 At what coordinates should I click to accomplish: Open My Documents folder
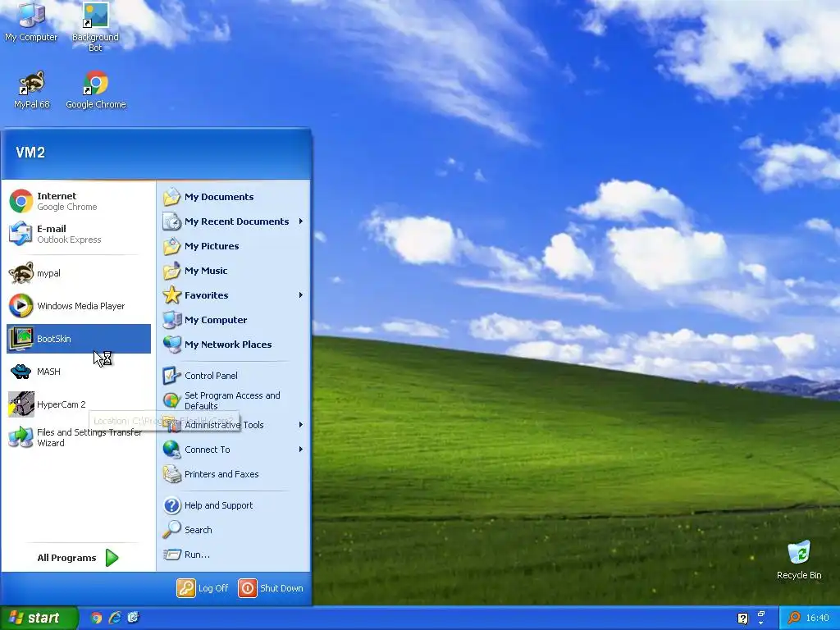point(234,197)
